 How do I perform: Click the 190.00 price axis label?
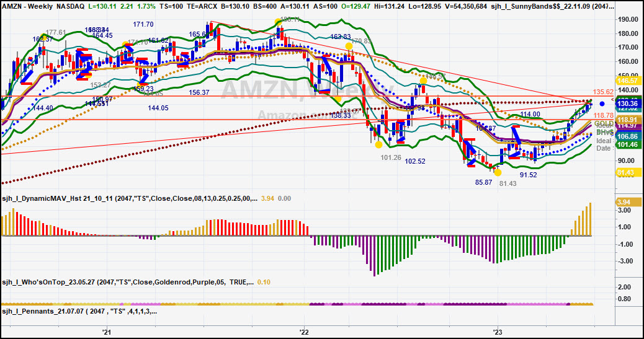pos(628,19)
